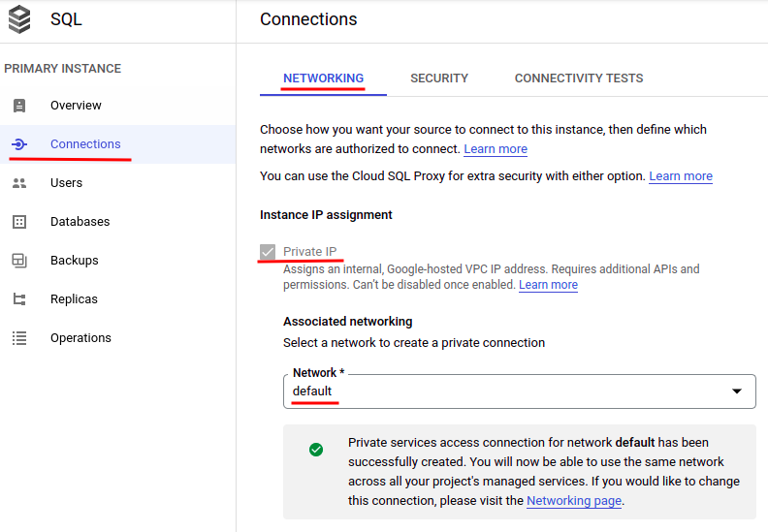Open the Overview sidebar icon

pos(19,106)
